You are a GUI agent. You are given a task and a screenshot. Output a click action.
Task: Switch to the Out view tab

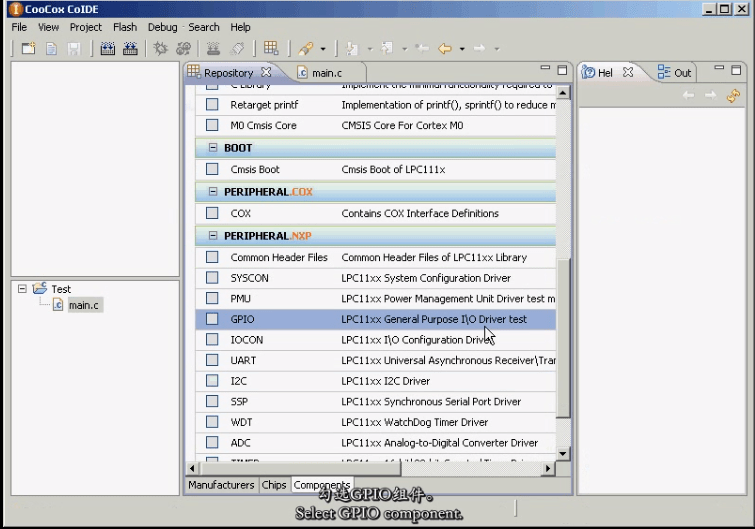675,72
